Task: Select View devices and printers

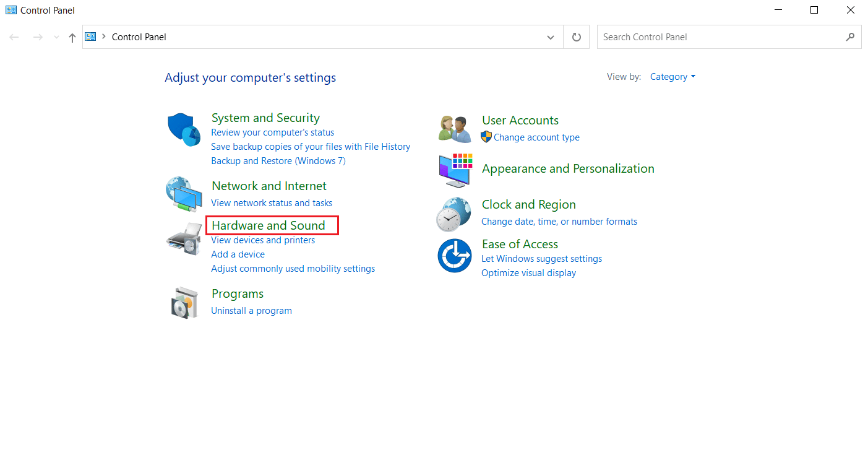Action: [263, 240]
